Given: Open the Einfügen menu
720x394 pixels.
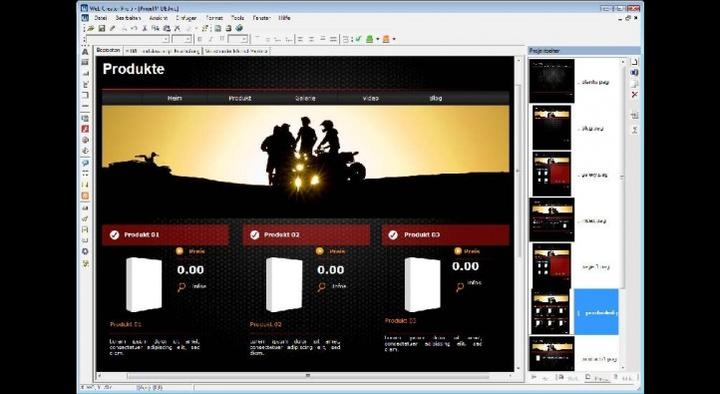Looking at the screenshot, I should click(186, 18).
